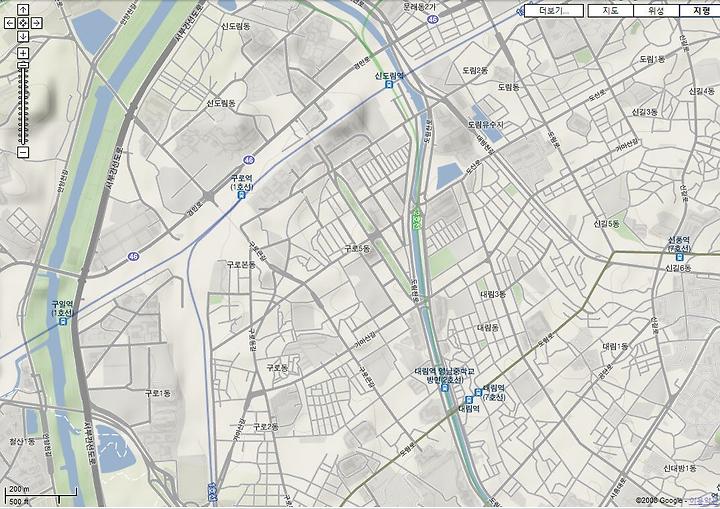Screen dimensions: 720x509
Task: Open the 더보기... dropdown
Action: click(x=554, y=11)
